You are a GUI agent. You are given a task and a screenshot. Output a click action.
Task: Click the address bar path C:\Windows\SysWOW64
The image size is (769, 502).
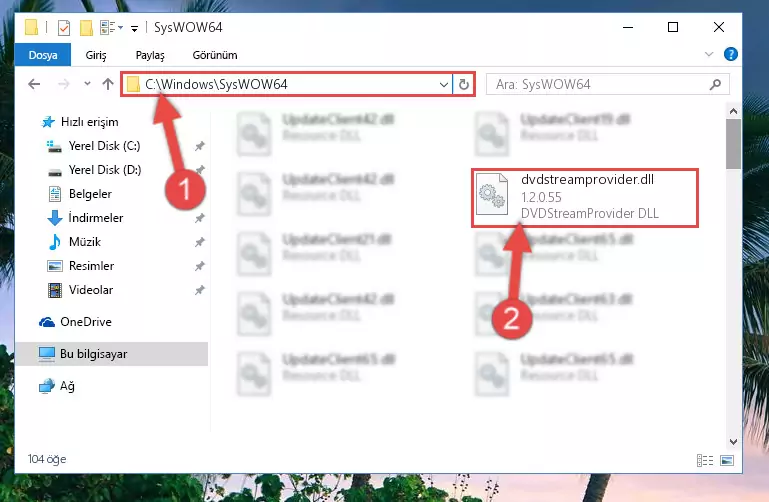click(216, 84)
